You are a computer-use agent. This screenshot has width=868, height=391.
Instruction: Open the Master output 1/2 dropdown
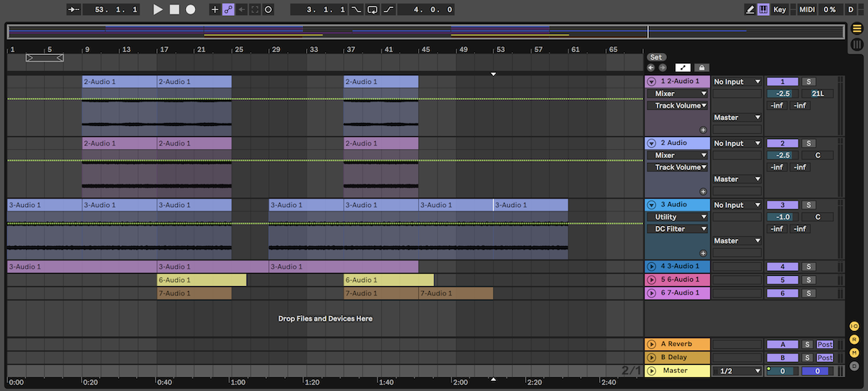(x=737, y=371)
